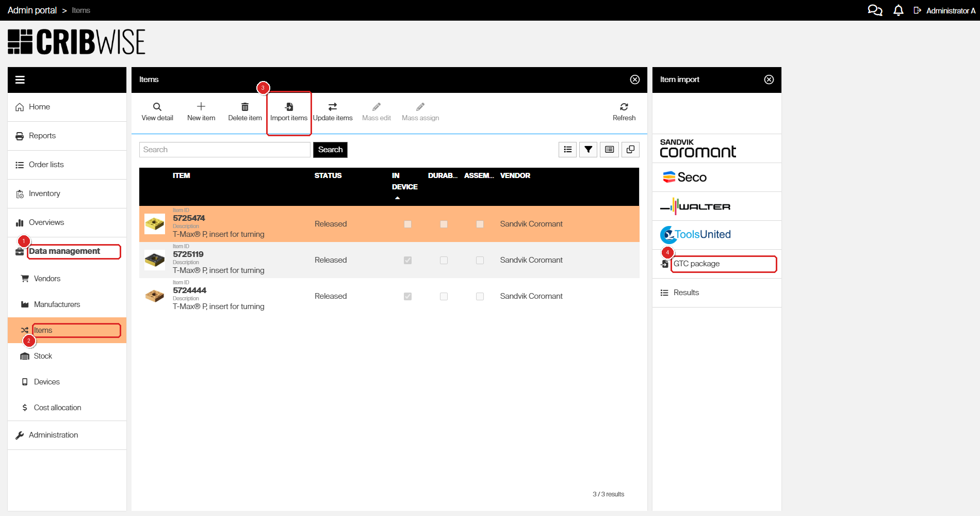Select Seco import source
Viewport: 980px width, 516px height.
tap(717, 178)
